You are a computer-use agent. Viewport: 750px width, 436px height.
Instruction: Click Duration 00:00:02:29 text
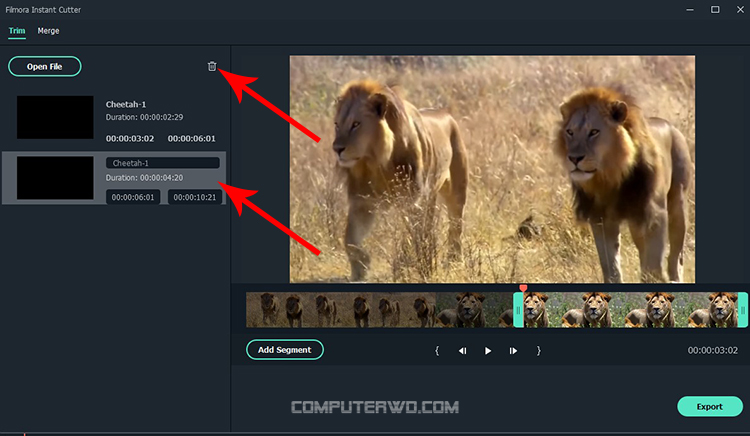pyautogui.click(x=144, y=117)
